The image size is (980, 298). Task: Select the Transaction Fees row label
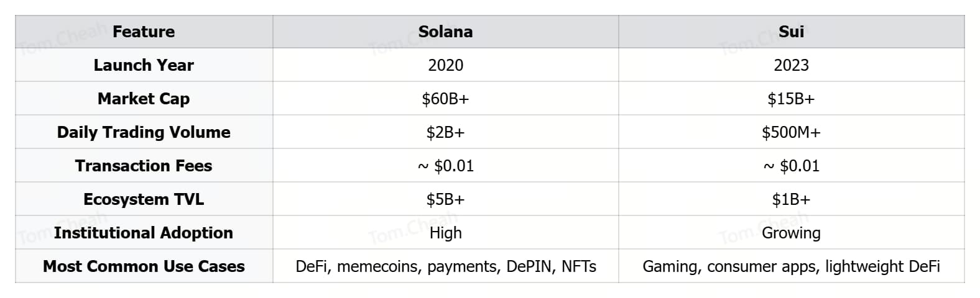[144, 166]
